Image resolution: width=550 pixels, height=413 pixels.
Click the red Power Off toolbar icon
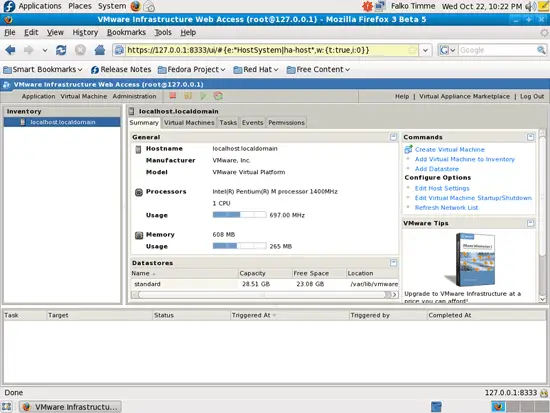[173, 96]
